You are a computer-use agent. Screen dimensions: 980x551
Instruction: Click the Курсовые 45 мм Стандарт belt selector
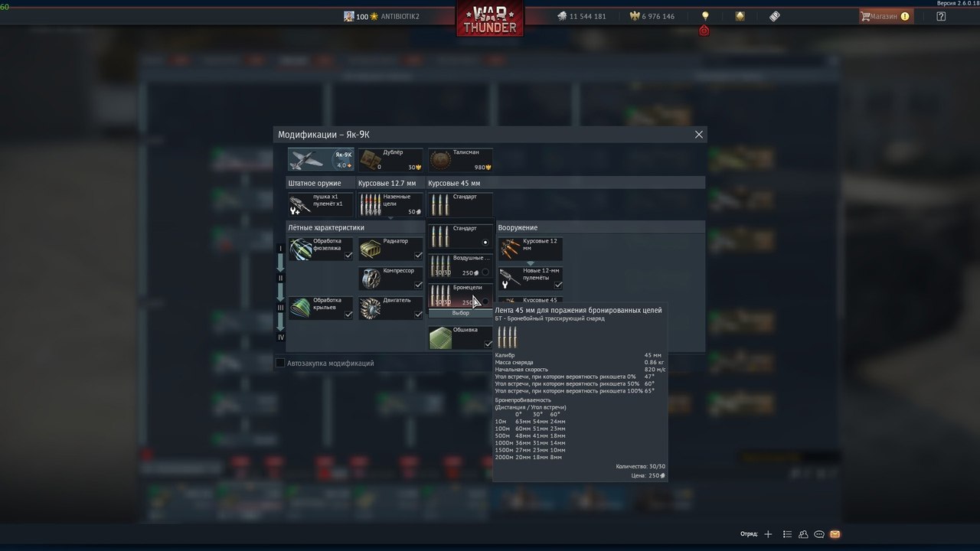(x=460, y=204)
